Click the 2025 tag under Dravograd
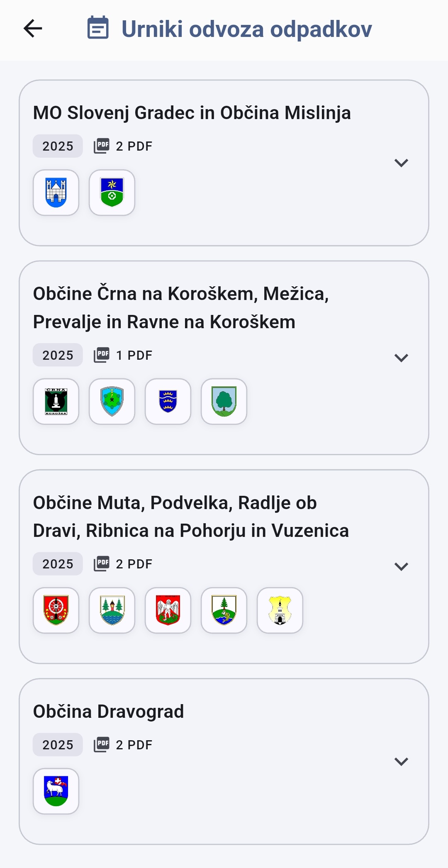448x868 pixels. point(58,745)
